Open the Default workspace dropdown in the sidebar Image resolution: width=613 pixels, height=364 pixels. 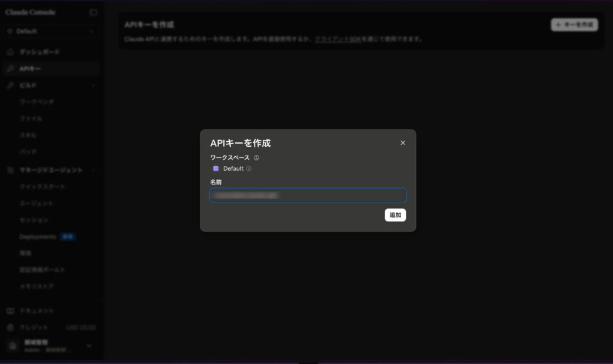[x=51, y=31]
